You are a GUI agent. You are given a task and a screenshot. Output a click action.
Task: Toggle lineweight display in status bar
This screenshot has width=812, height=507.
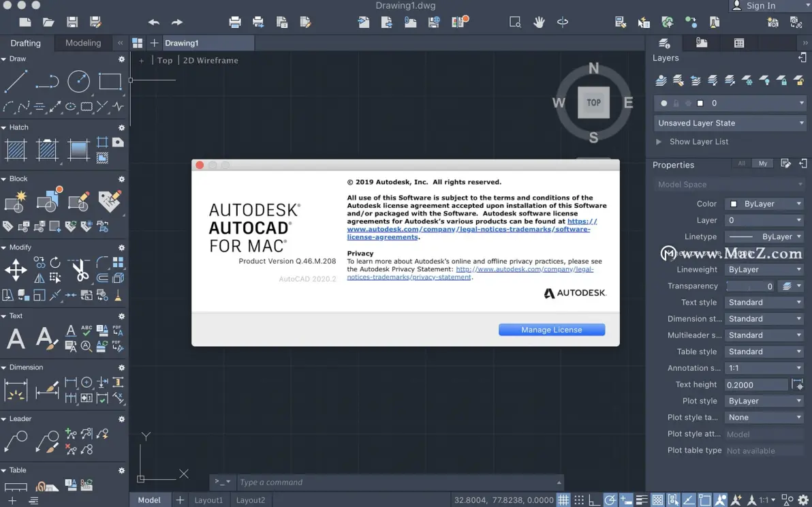point(642,500)
